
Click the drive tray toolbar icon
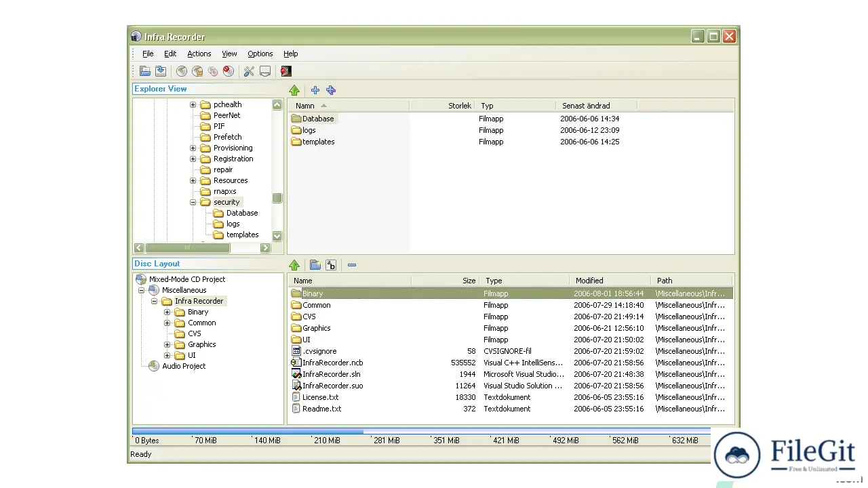pos(265,71)
